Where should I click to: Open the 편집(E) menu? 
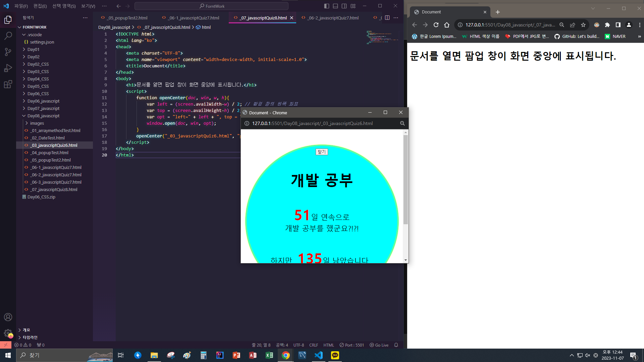(40, 6)
